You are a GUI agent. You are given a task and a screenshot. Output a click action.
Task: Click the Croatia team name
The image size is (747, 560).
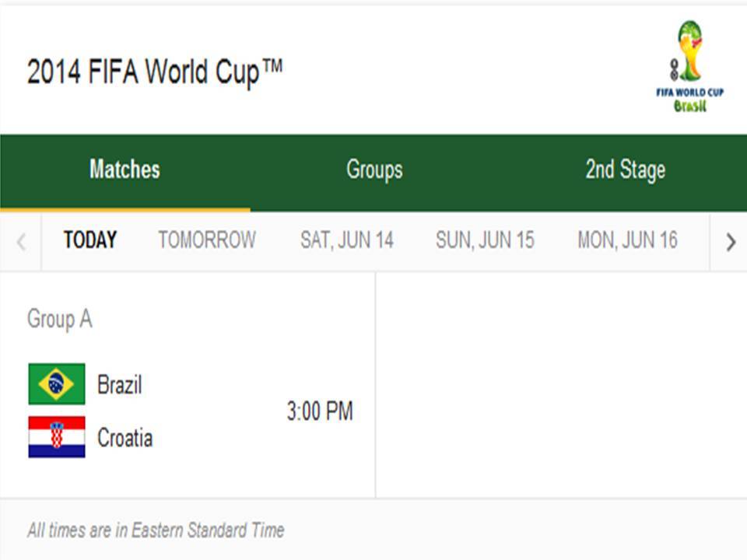point(124,438)
